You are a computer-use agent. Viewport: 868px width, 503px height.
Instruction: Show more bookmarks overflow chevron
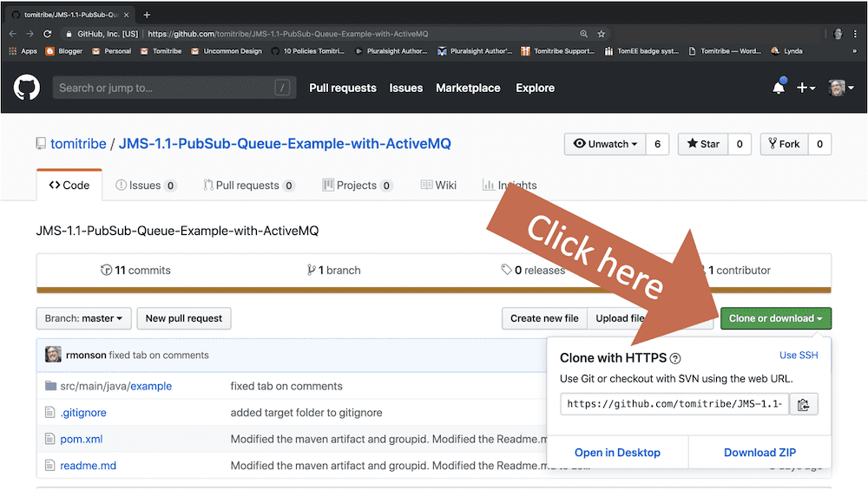point(854,51)
